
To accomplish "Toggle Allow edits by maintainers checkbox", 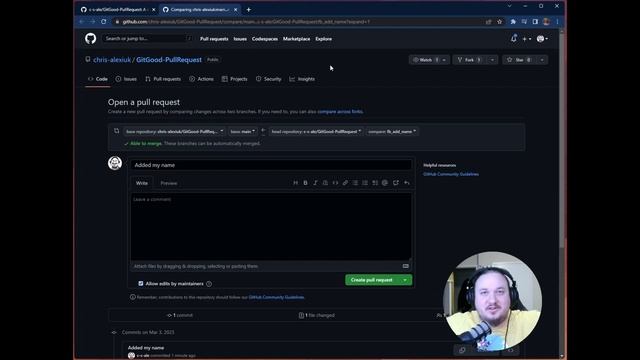I will [x=141, y=283].
